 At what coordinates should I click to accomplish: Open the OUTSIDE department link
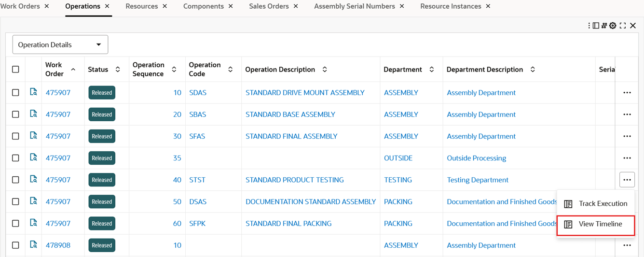[398, 158]
